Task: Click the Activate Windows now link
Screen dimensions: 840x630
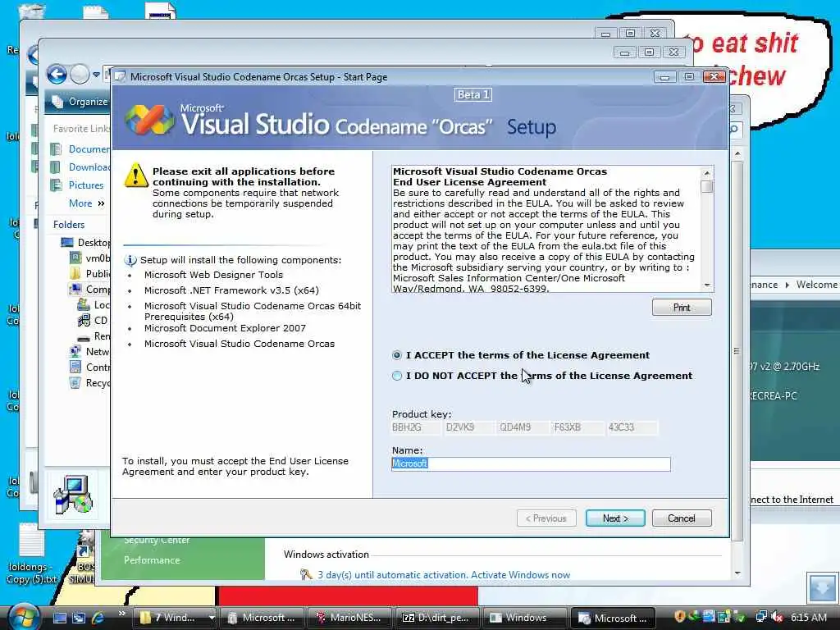Action: (x=520, y=575)
